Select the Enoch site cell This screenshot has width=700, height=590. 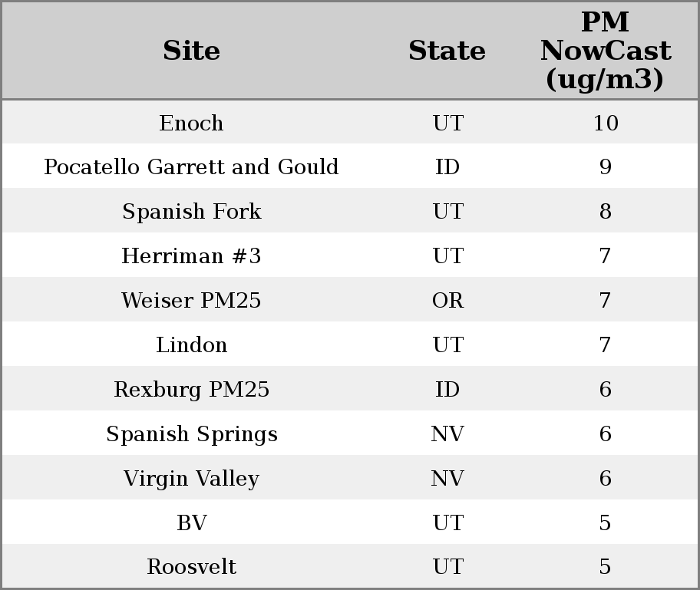tap(191, 123)
